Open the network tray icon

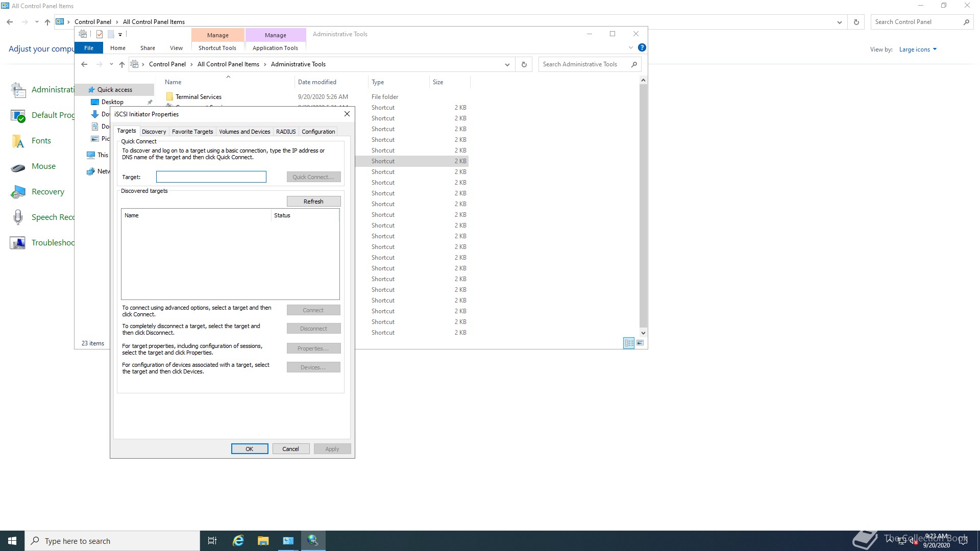[901, 541]
